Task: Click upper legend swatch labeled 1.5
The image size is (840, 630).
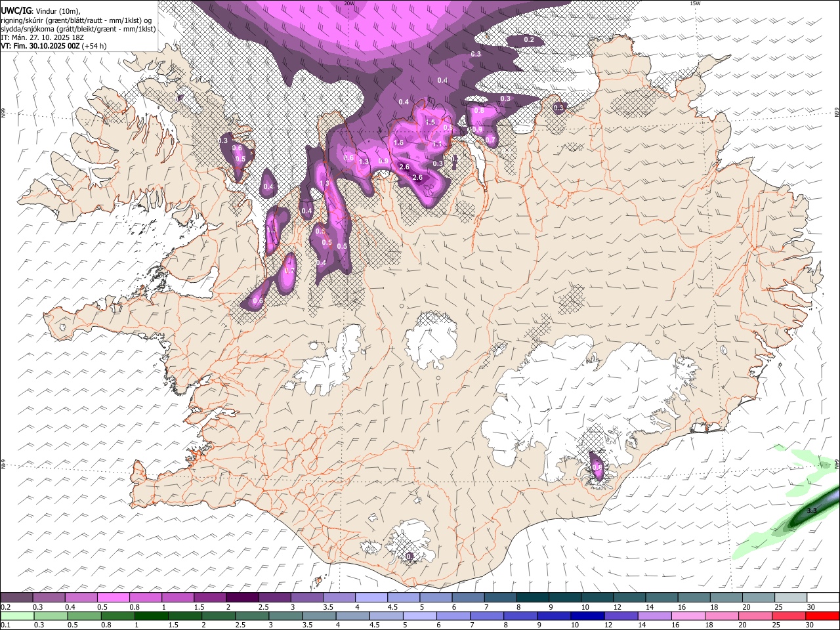Action: coord(210,598)
